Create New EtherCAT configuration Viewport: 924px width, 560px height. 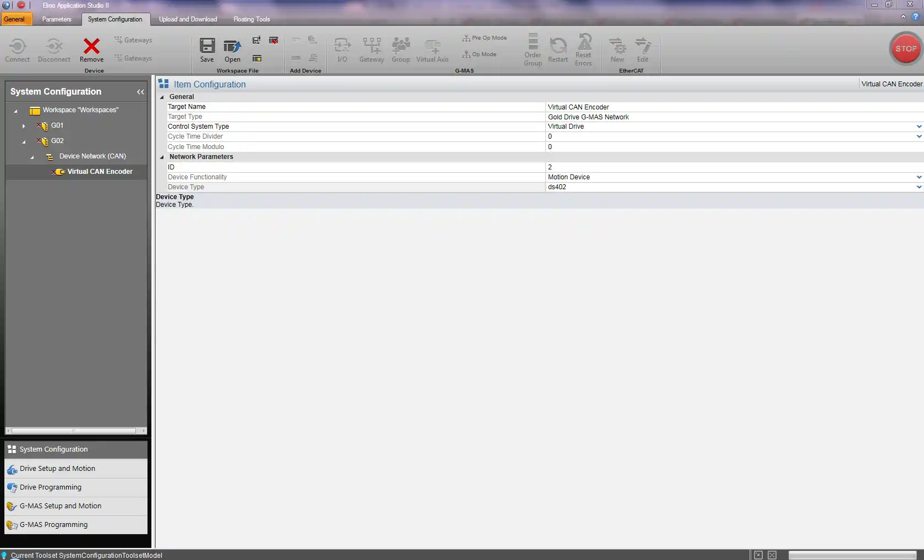617,50
